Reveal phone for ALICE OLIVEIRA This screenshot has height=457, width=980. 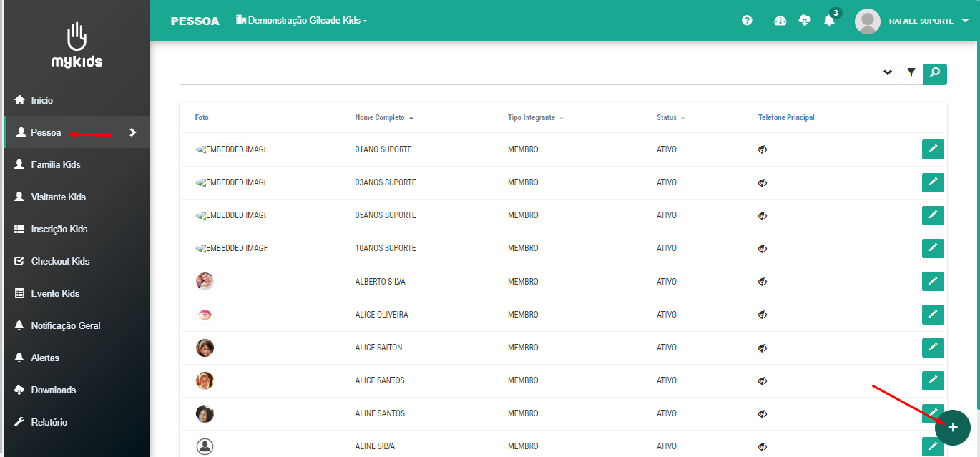[763, 315]
